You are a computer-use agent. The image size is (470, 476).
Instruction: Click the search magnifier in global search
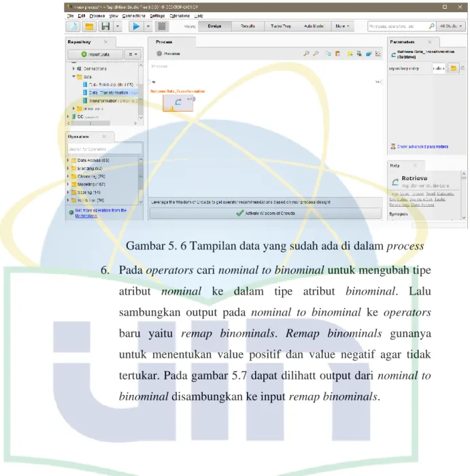point(431,27)
